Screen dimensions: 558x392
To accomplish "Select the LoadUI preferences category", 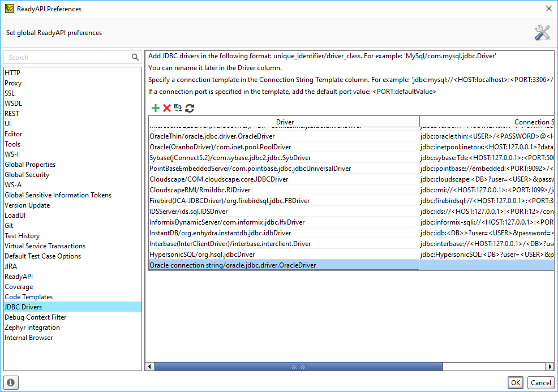I will pos(72,216).
